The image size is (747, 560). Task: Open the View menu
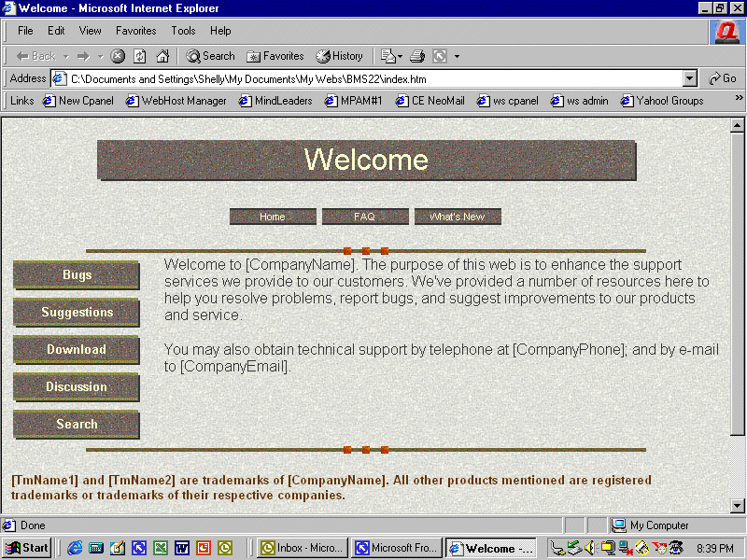coord(90,31)
